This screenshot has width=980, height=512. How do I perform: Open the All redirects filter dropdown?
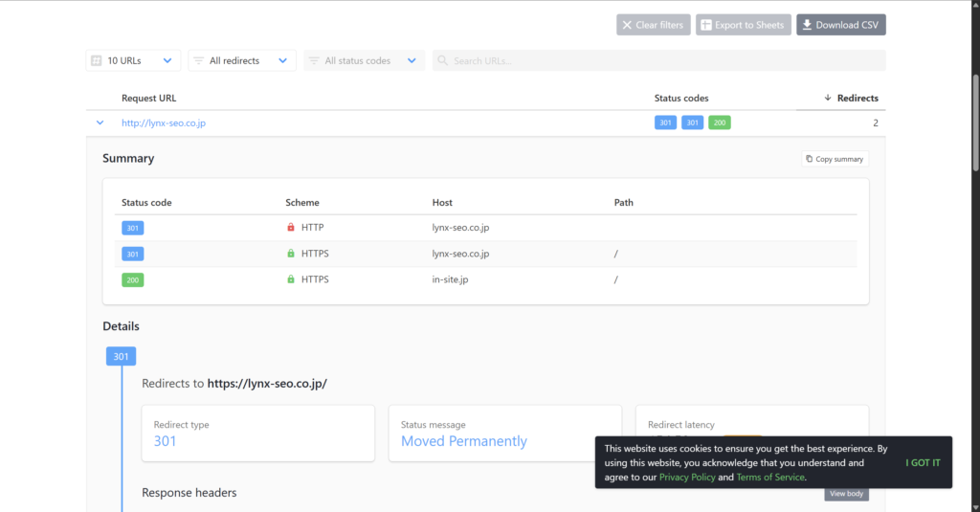coord(241,60)
